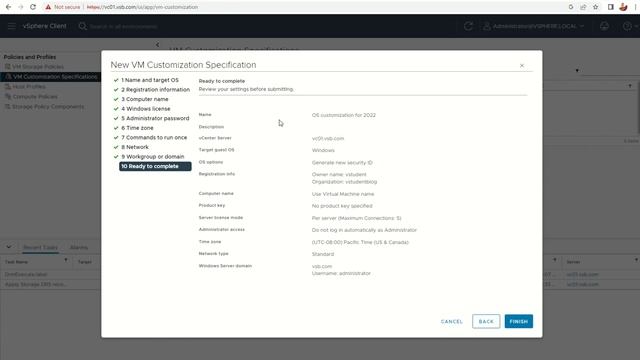The height and width of the screenshot is (360, 640).
Task: Go to step 3 Computer name
Action: click(x=144, y=99)
